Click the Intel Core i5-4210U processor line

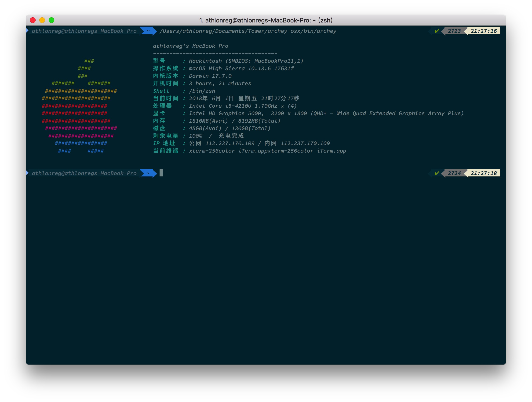pos(243,106)
